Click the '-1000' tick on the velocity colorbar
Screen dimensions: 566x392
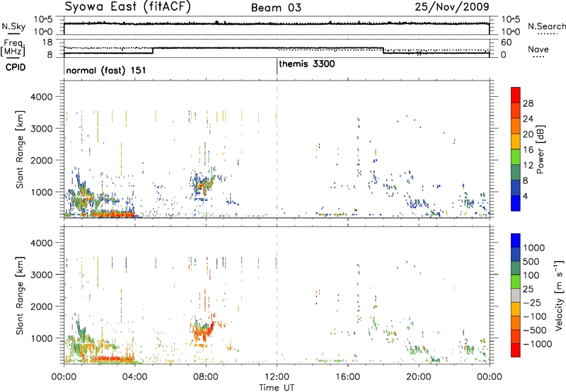tap(537, 344)
